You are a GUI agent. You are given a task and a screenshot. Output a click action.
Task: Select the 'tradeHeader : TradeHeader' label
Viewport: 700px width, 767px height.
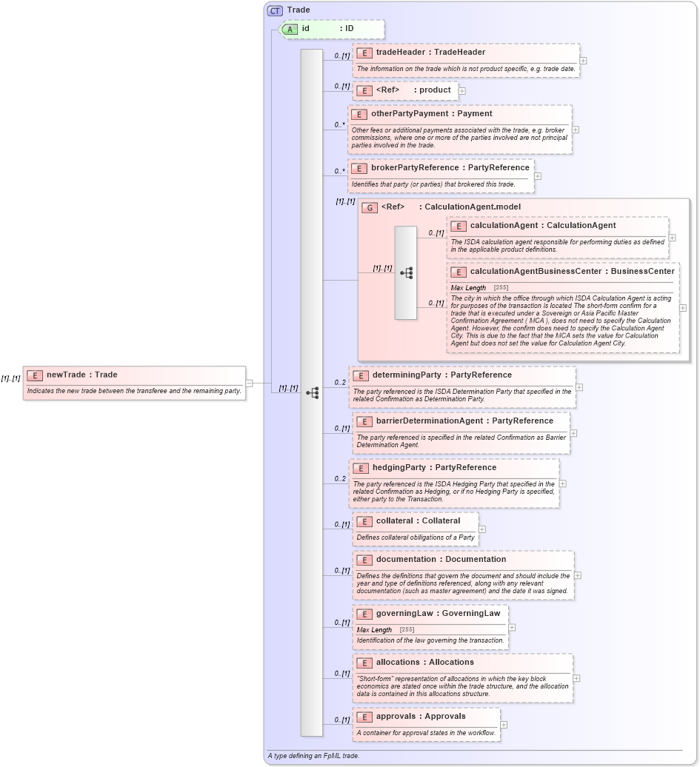tap(431, 52)
